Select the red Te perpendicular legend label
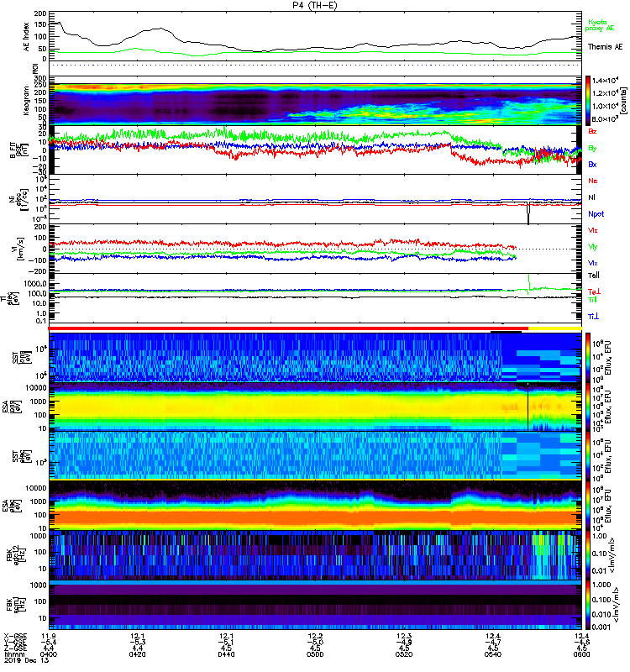This screenshot has width=630, height=672. 594,291
